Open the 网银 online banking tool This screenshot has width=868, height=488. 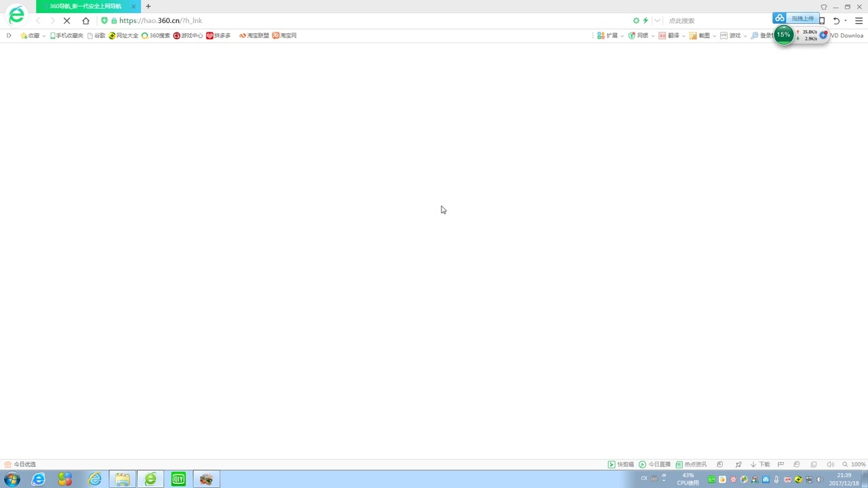(638, 36)
